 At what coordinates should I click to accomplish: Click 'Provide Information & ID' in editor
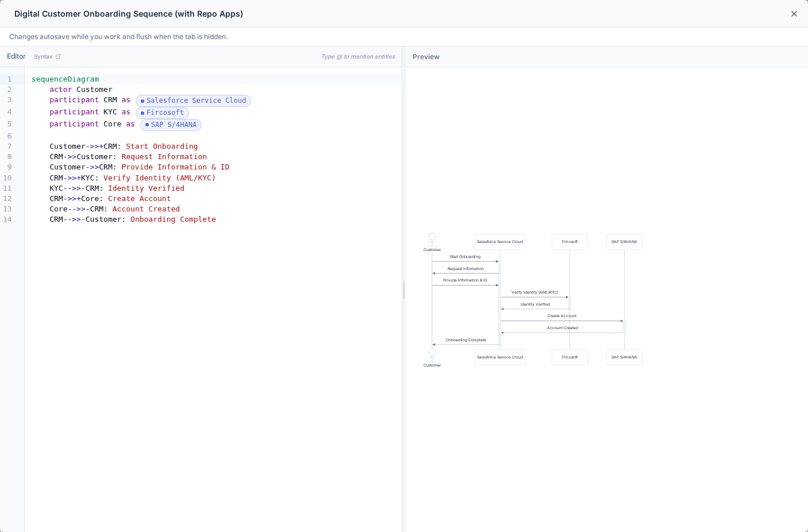175,167
